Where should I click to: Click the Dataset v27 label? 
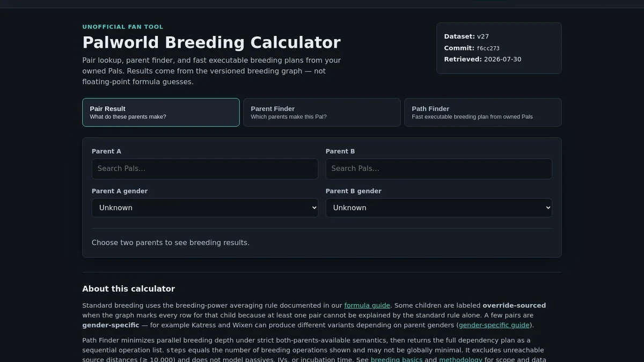pyautogui.click(x=465, y=36)
